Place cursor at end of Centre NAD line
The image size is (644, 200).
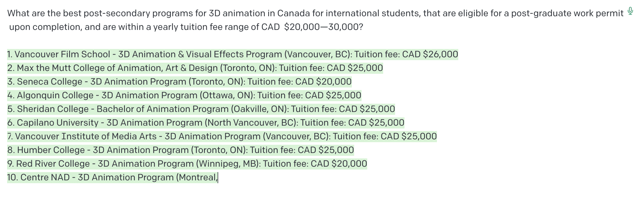point(218,177)
